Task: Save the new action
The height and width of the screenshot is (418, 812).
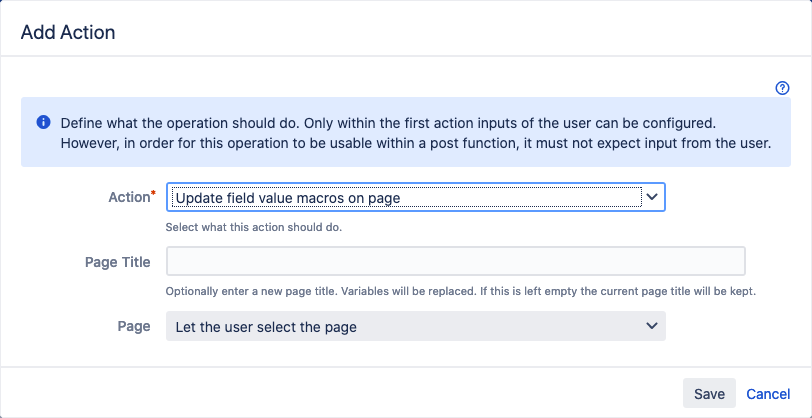Action: click(x=709, y=394)
